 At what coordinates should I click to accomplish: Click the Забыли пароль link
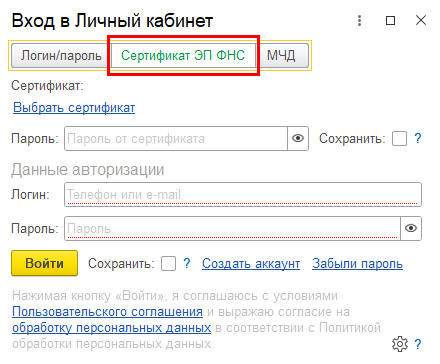tap(358, 264)
